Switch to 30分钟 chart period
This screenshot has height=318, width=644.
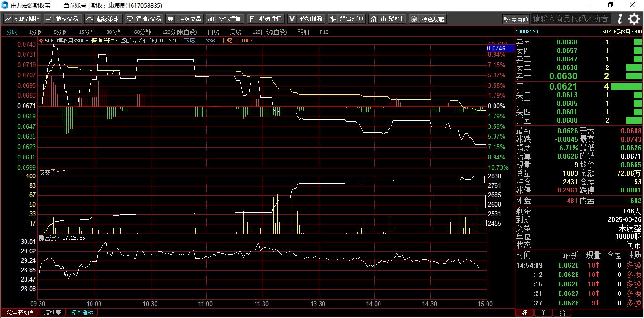pyautogui.click(x=115, y=32)
